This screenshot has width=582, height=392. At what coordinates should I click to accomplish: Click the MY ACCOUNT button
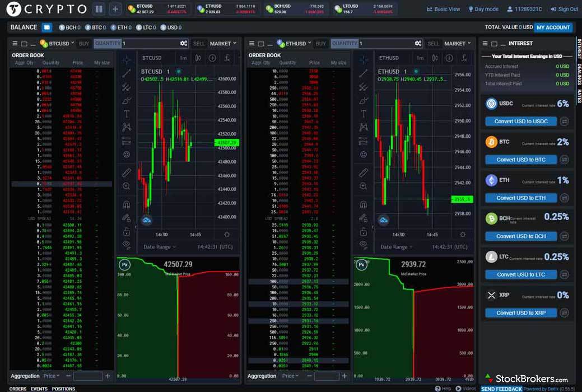553,27
